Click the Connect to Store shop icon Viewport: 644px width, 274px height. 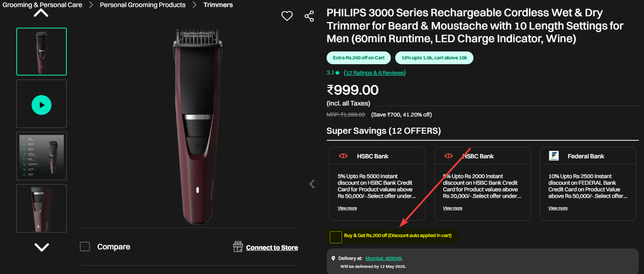pyautogui.click(x=238, y=247)
